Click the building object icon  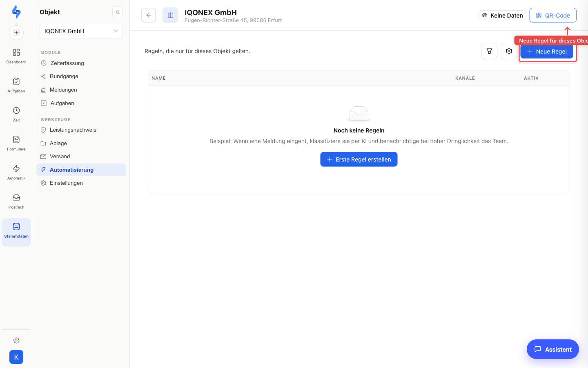coord(170,15)
